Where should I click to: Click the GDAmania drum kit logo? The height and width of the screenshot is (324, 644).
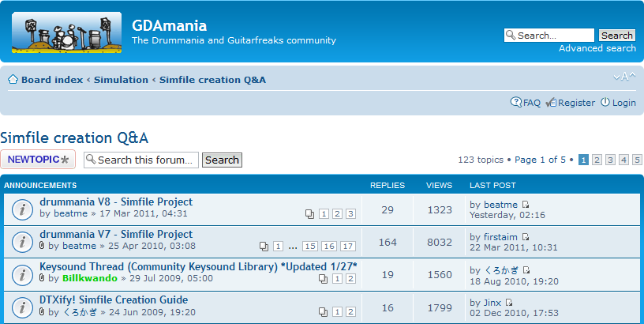[x=66, y=33]
